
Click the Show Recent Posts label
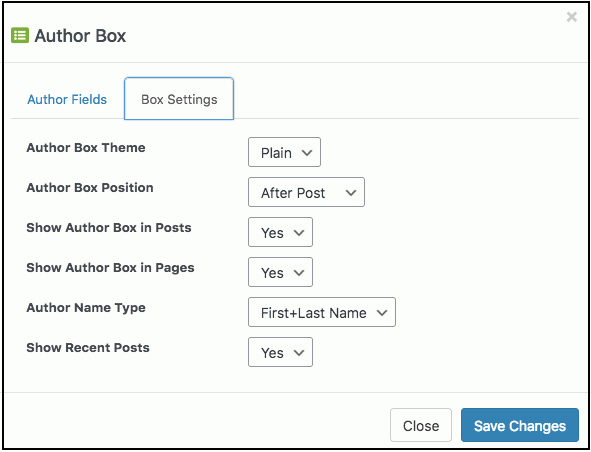[x=88, y=348]
